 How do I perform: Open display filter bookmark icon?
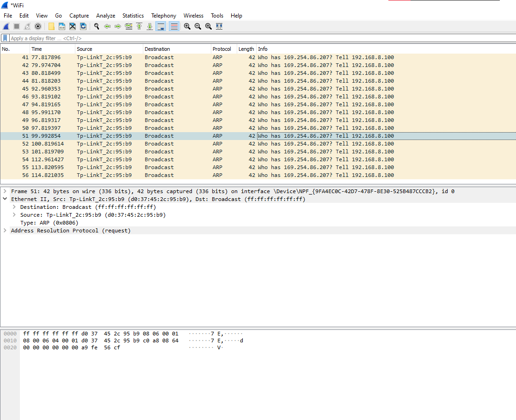pos(5,38)
